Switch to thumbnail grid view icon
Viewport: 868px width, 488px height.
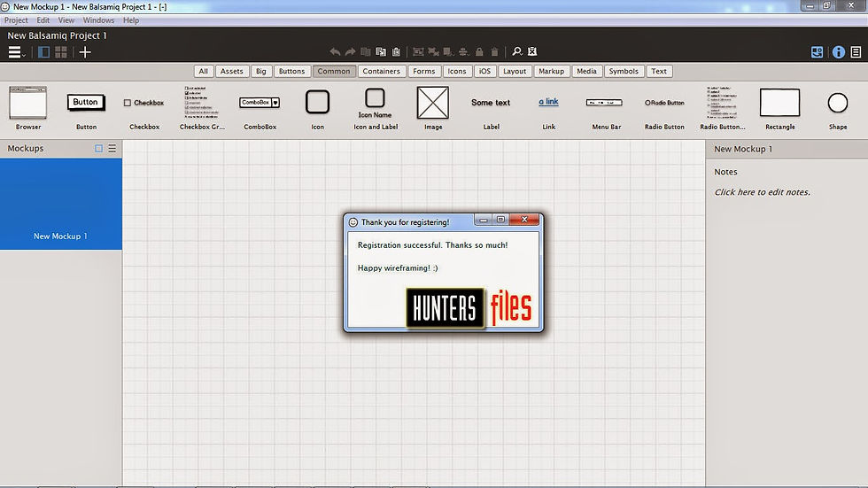[61, 52]
